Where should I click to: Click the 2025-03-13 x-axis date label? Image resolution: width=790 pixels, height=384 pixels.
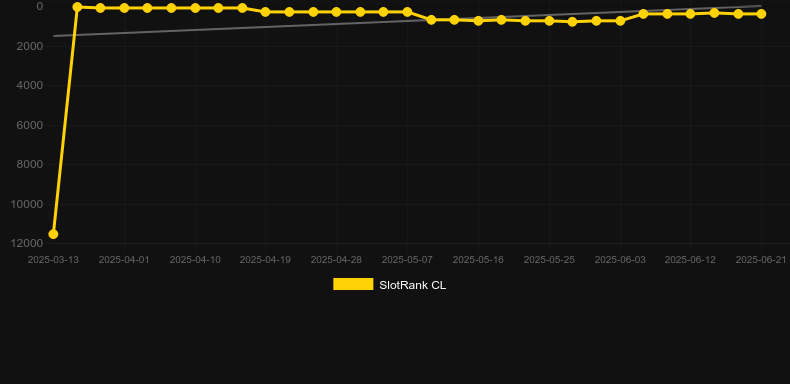[x=53, y=260]
